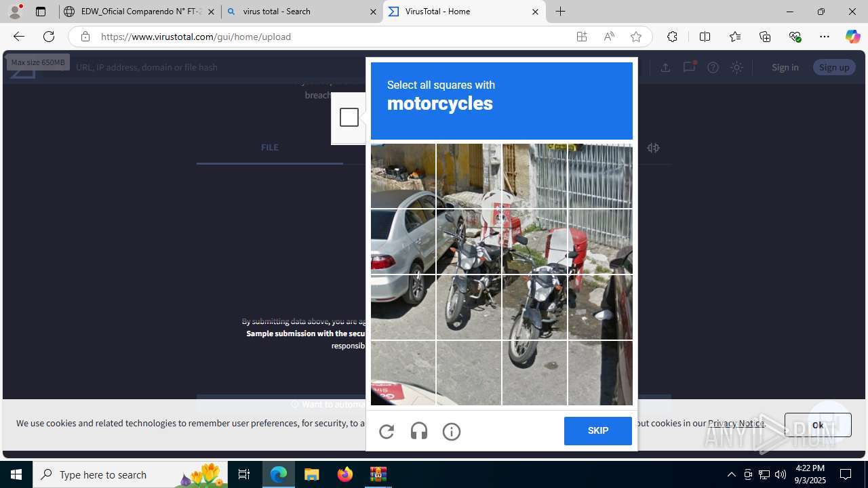Add this page to favorites
Screen dimensions: 868x488
[636, 37]
